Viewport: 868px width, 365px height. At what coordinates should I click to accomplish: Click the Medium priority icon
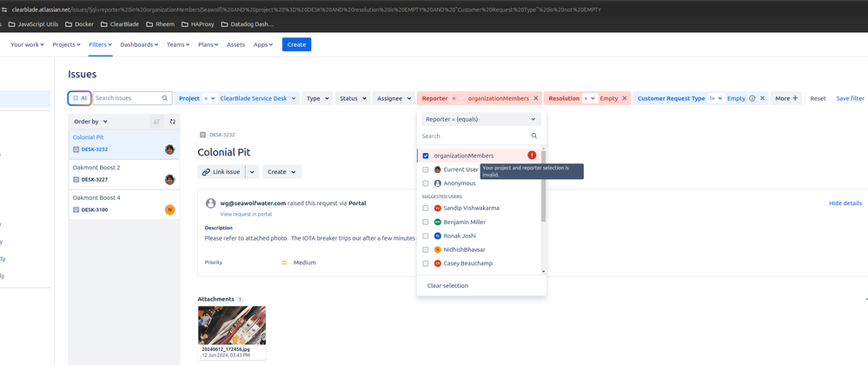click(284, 262)
